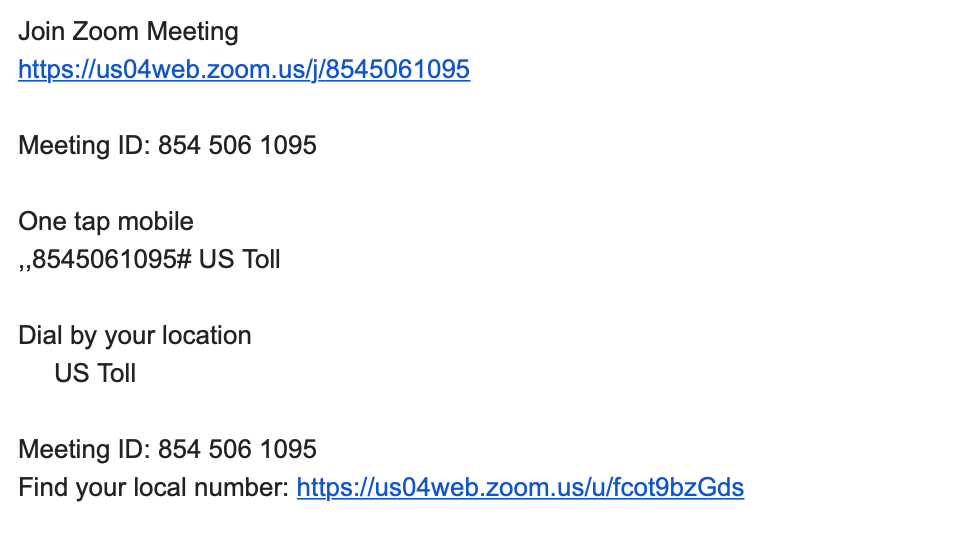Click the words "by your" in the Dial line
The height and width of the screenshot is (538, 970).
[112, 336]
